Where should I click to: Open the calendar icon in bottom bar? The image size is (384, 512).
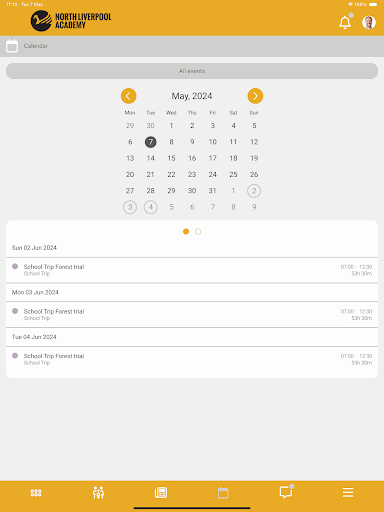pos(223,493)
